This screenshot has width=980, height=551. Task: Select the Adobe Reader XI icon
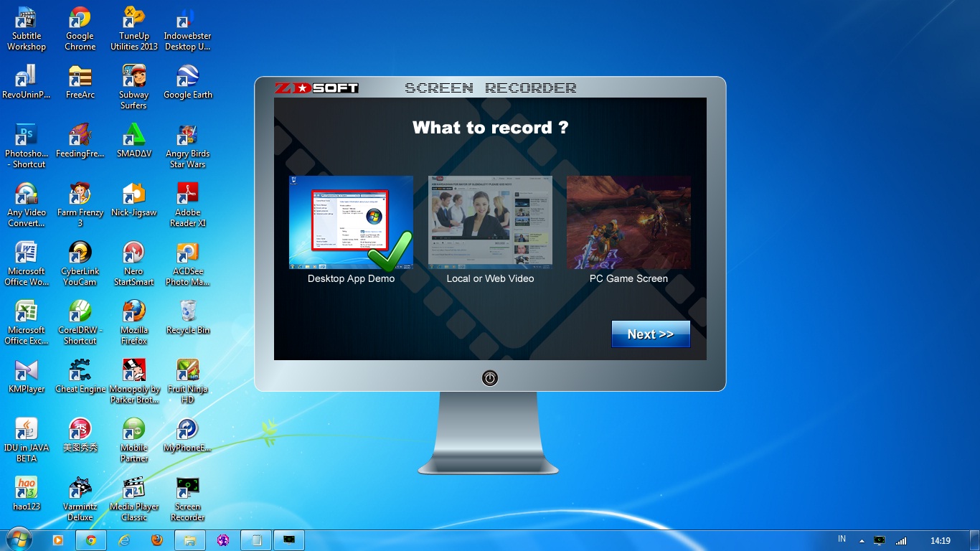187,204
